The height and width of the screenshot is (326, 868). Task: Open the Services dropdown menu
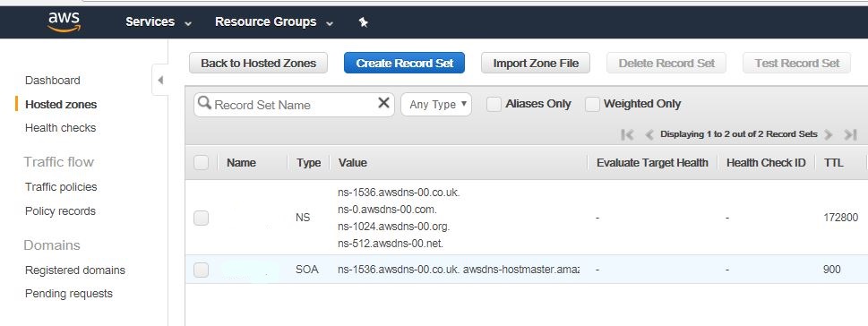point(159,22)
